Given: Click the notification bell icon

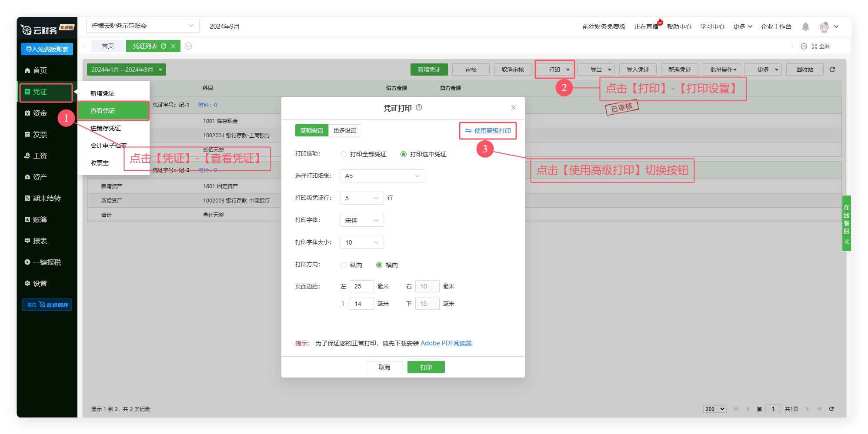Looking at the screenshot, I should (x=805, y=27).
